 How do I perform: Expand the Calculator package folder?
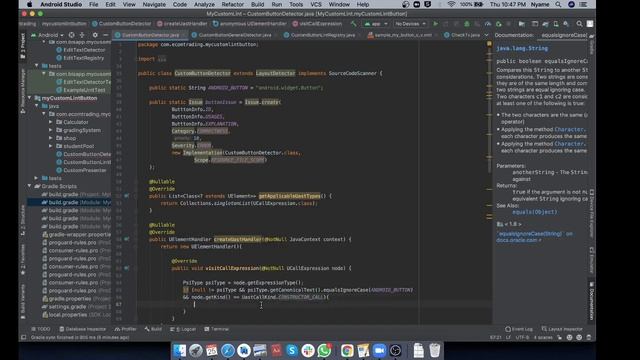pyautogui.click(x=51, y=122)
